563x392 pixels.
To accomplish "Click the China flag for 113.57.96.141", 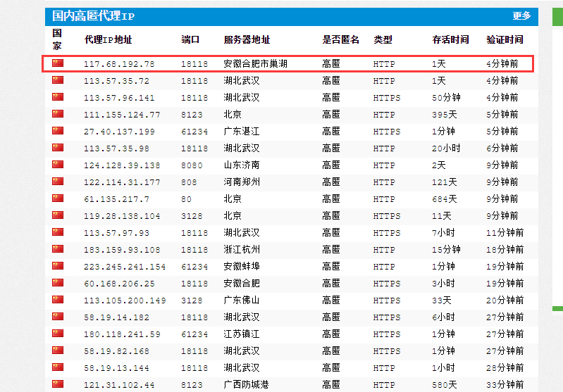I will pyautogui.click(x=58, y=97).
